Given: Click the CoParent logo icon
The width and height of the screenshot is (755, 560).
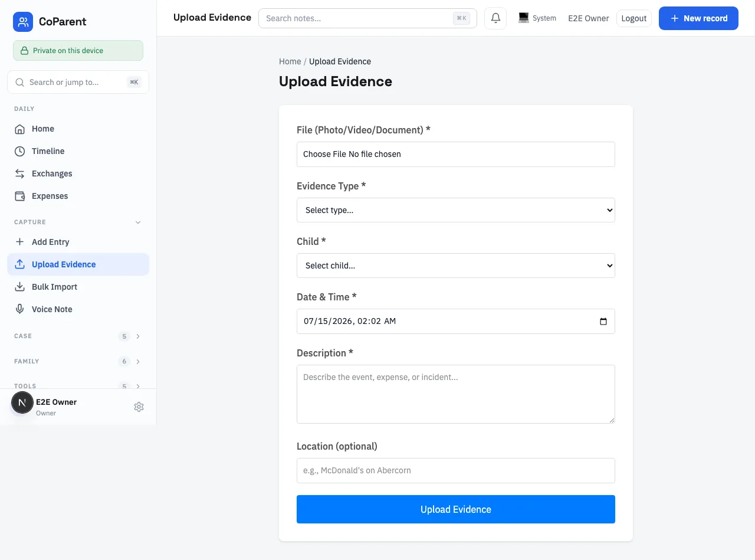Looking at the screenshot, I should [23, 22].
